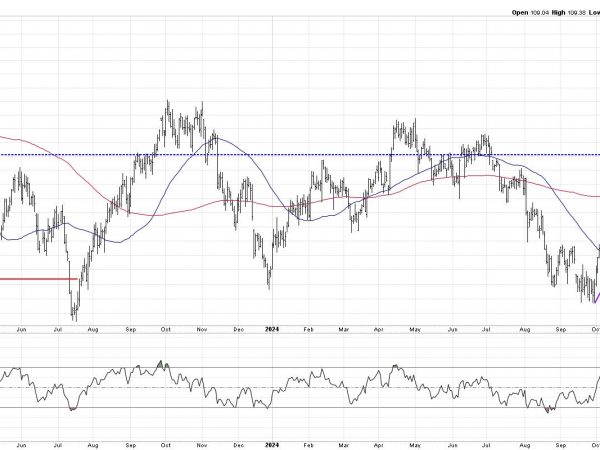Screen dimensions: 600x450
Task: Click the Open 109.04 value in header
Action: 530,13
